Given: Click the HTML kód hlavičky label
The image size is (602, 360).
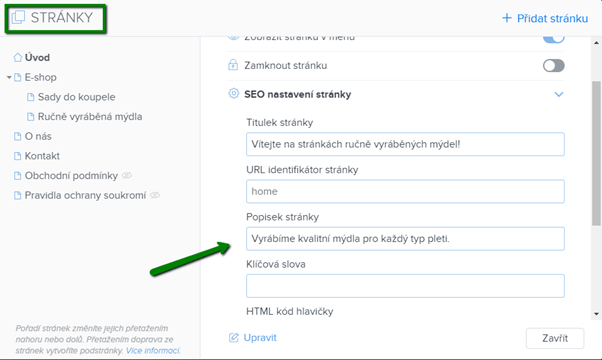Looking at the screenshot, I should pos(289,311).
